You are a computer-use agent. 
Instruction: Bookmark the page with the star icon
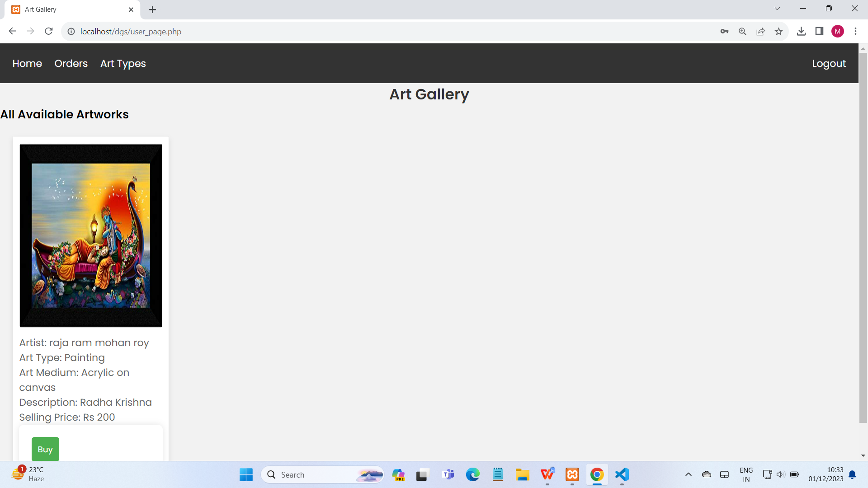pos(778,31)
